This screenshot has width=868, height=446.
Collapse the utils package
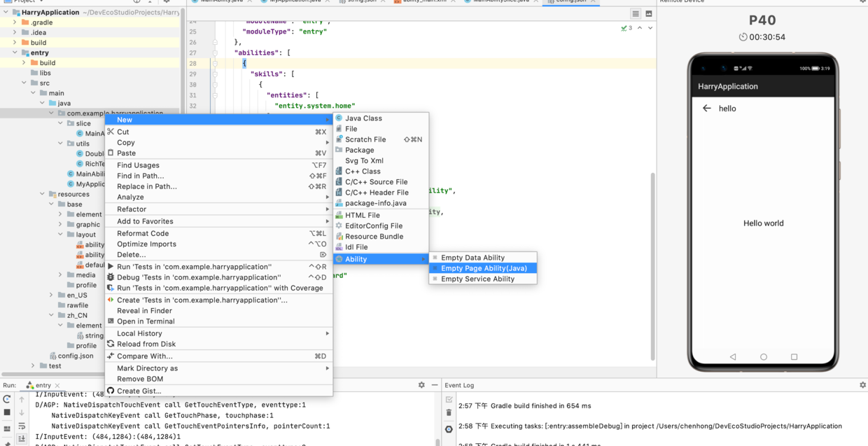click(x=60, y=144)
